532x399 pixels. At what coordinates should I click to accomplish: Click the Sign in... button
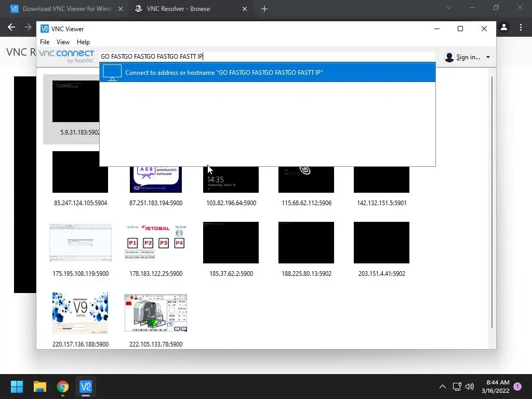[x=468, y=57]
